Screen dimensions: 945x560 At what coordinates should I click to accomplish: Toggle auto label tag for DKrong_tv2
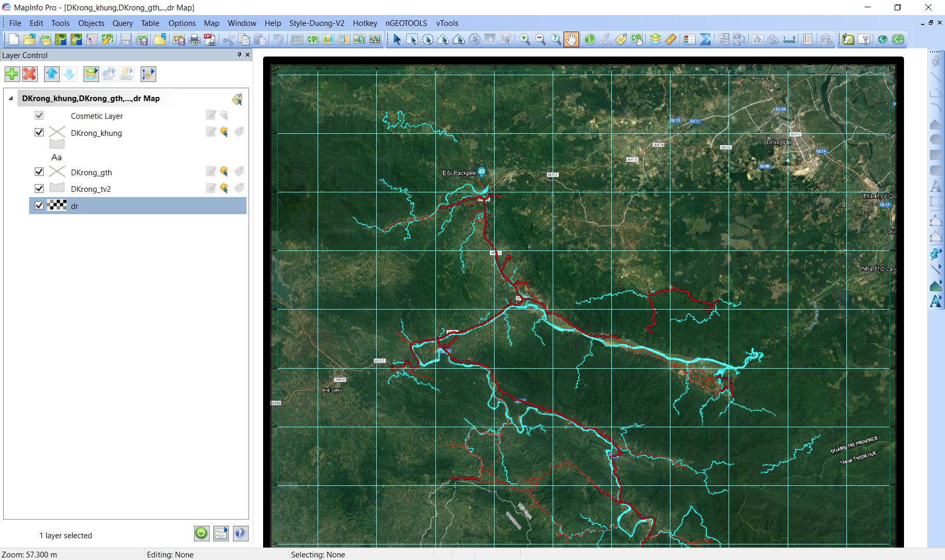239,188
